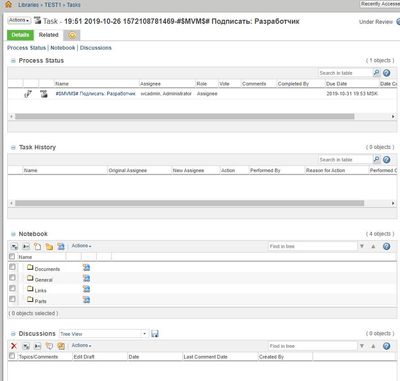The image size is (400, 381).
Task: Open the new tab icon next to Related
Action: tap(72, 35)
